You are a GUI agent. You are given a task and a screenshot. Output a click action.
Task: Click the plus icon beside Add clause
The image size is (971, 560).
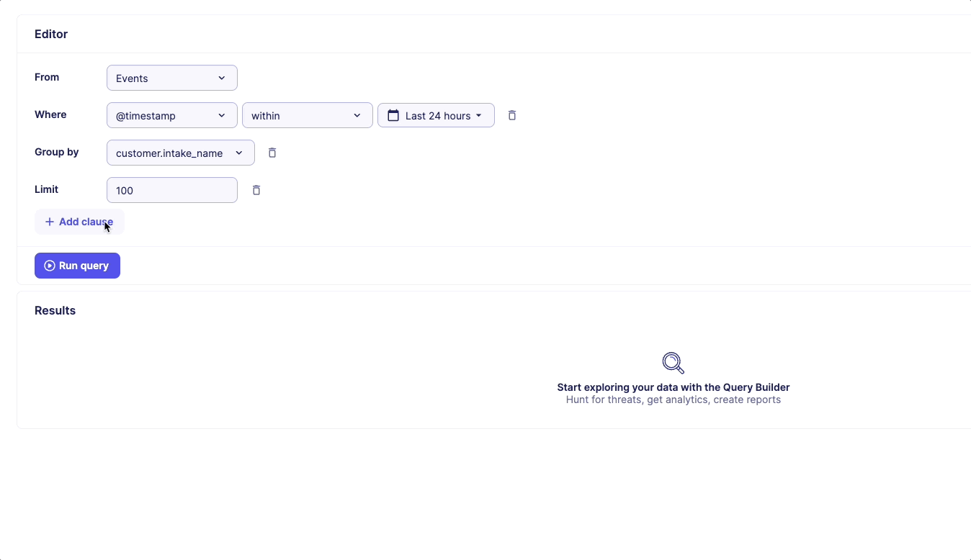(x=50, y=222)
